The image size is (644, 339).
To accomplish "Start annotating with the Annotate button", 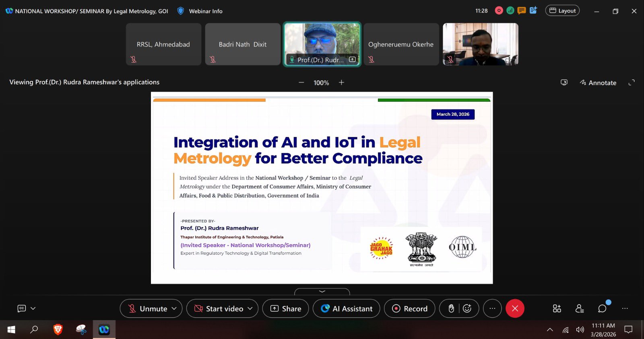I will click(598, 82).
